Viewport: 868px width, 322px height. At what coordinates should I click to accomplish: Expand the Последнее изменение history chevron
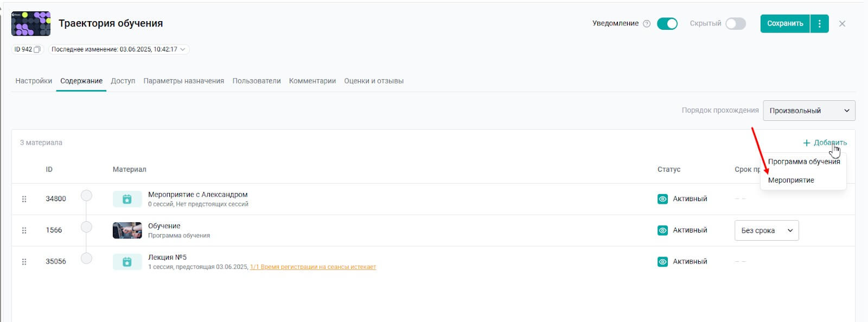[x=183, y=49]
